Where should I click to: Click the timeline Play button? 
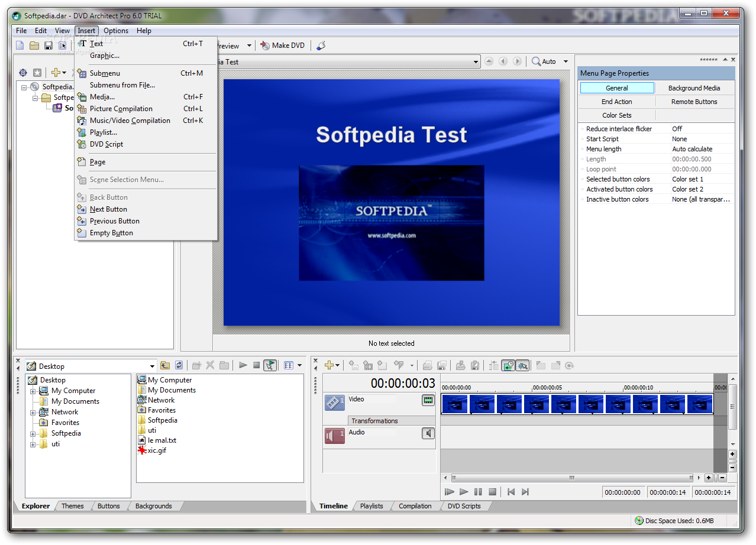point(464,492)
